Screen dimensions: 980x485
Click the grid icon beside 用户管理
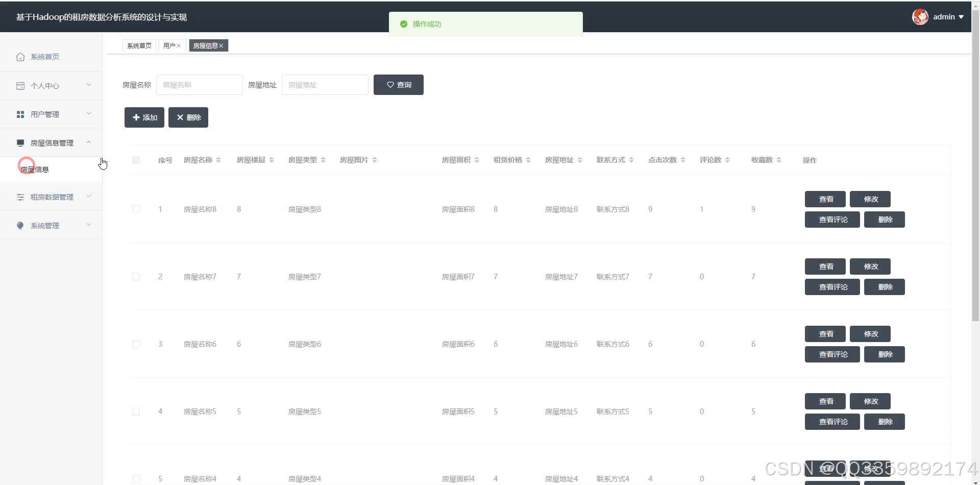20,114
